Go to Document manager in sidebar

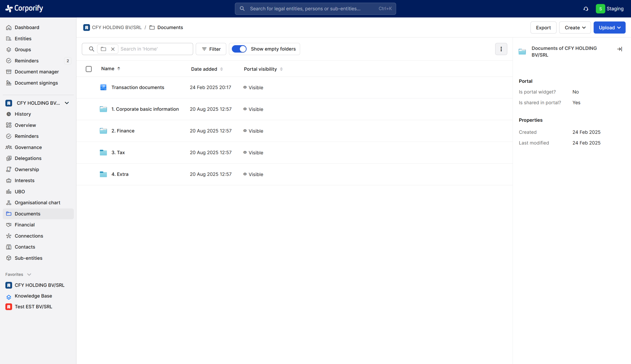coord(37,72)
